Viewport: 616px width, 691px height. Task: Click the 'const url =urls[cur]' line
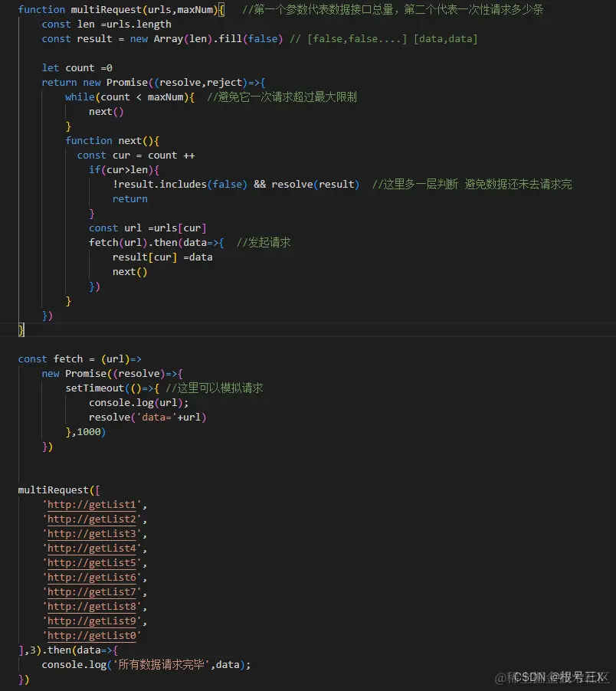pos(148,228)
